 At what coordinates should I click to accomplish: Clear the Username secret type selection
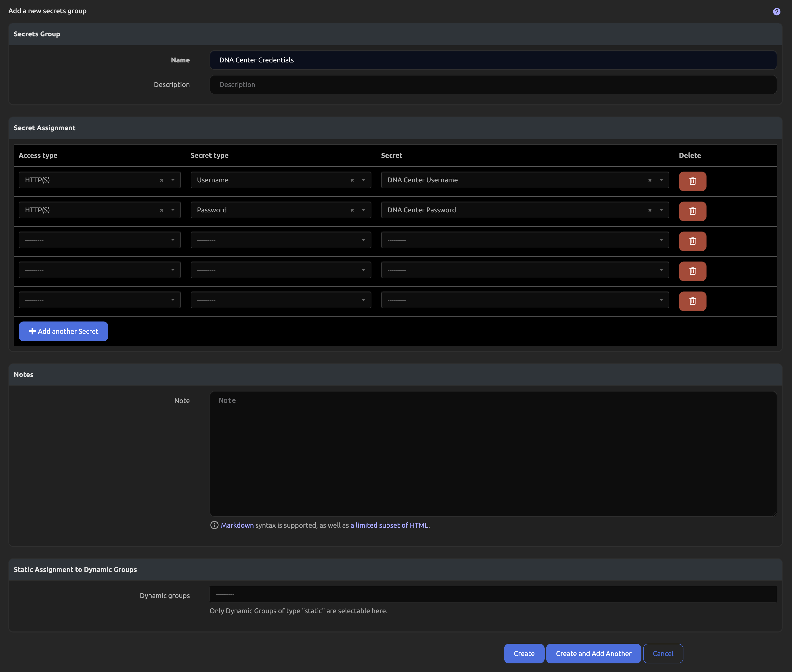coord(352,180)
